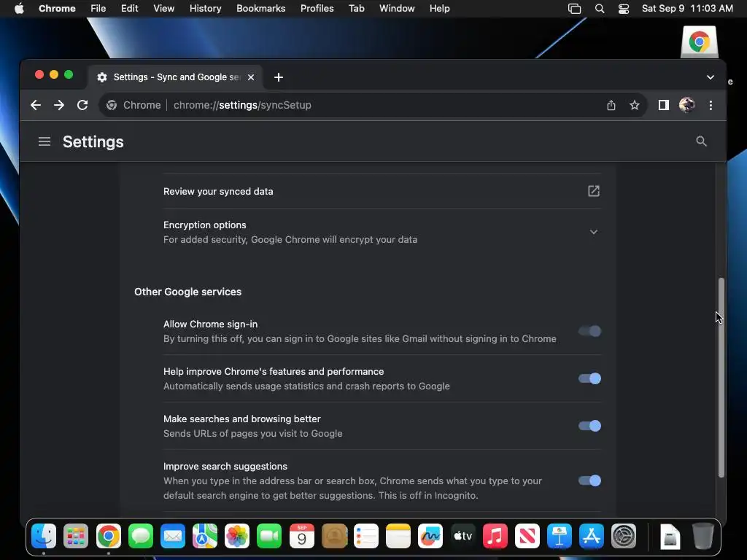
Task: Open Notes from the dock
Action: tap(398, 536)
